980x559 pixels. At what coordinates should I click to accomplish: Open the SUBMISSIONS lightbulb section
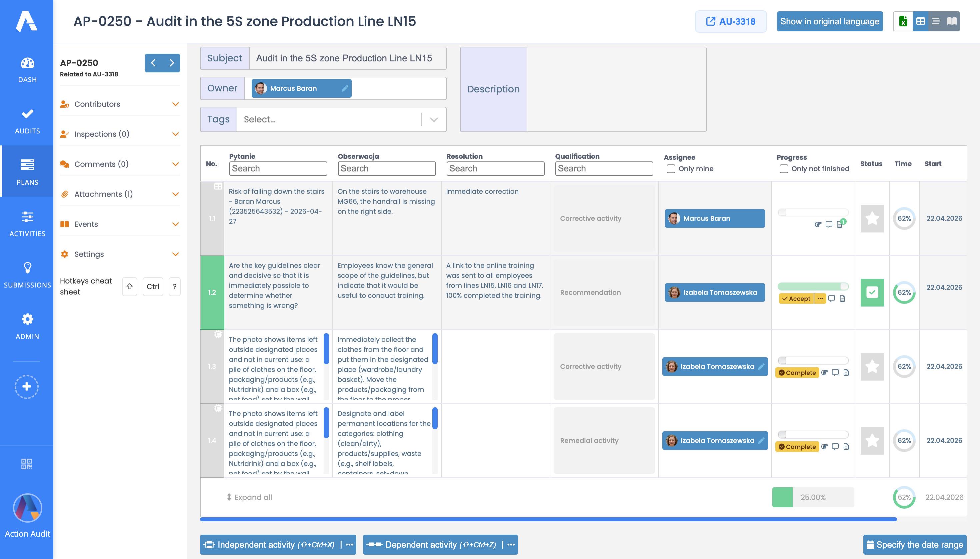[27, 275]
